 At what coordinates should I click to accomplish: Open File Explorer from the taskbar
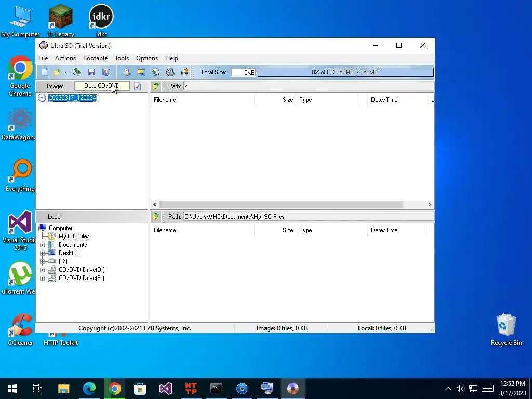[63, 389]
